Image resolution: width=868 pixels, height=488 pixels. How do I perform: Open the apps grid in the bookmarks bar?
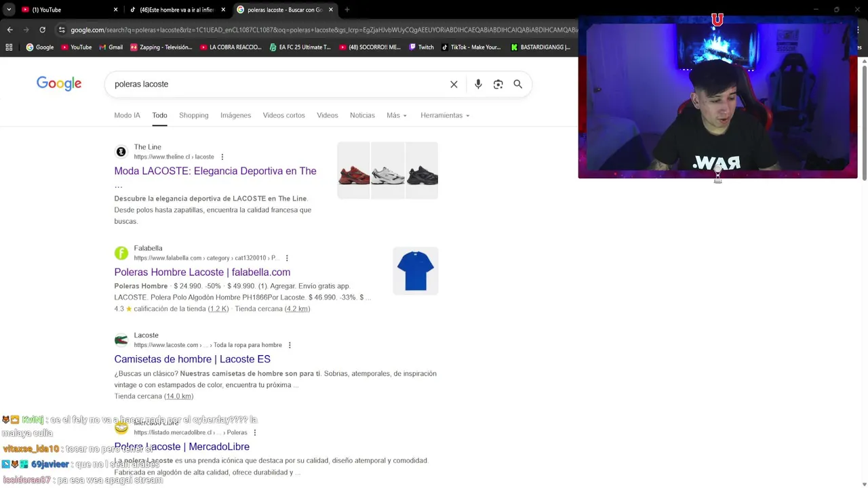pyautogui.click(x=9, y=47)
